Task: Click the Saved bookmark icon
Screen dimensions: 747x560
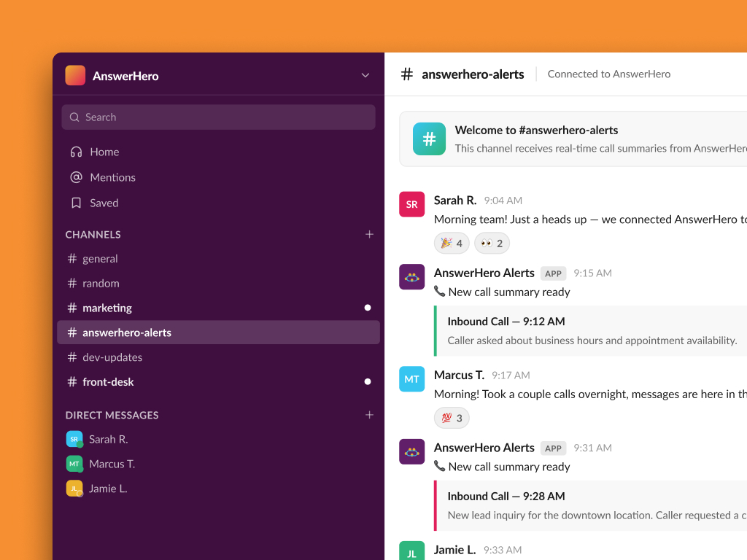Action: 76,203
